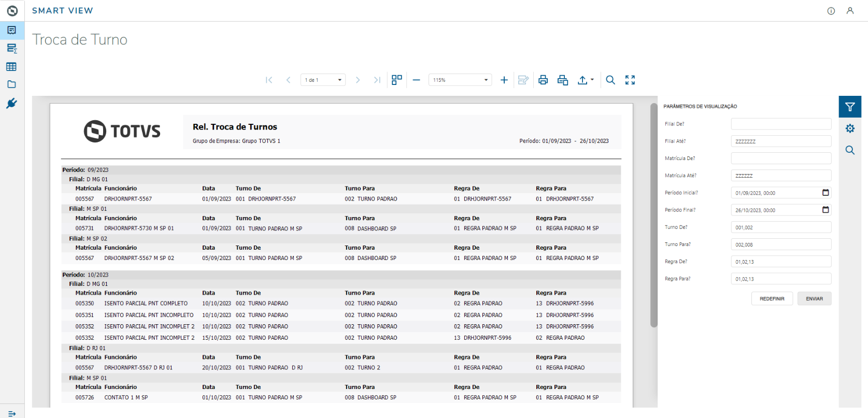Open the sigma summary list sidebar icon

point(12,49)
